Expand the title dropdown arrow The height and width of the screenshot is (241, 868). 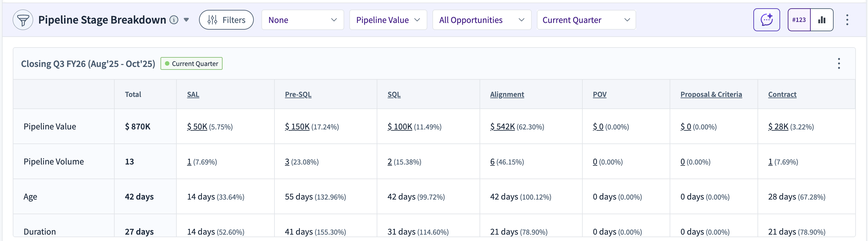186,20
